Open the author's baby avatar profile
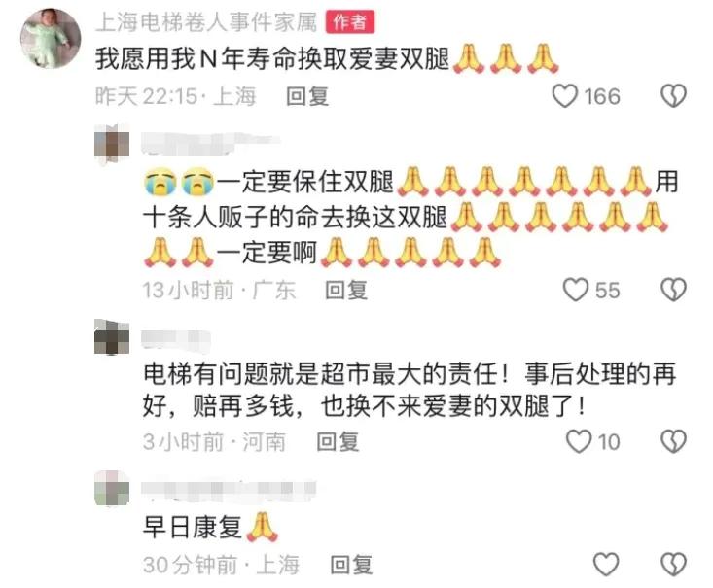The height and width of the screenshot is (588, 713). click(51, 38)
